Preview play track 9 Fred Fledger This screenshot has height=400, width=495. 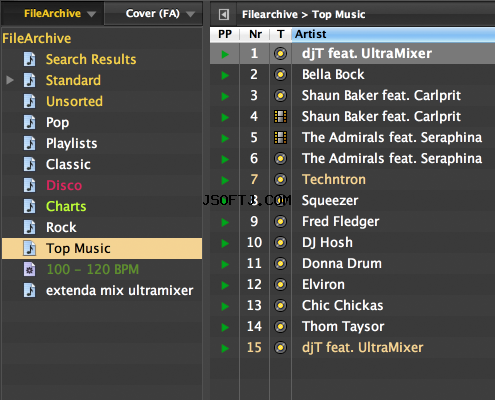coord(225,222)
